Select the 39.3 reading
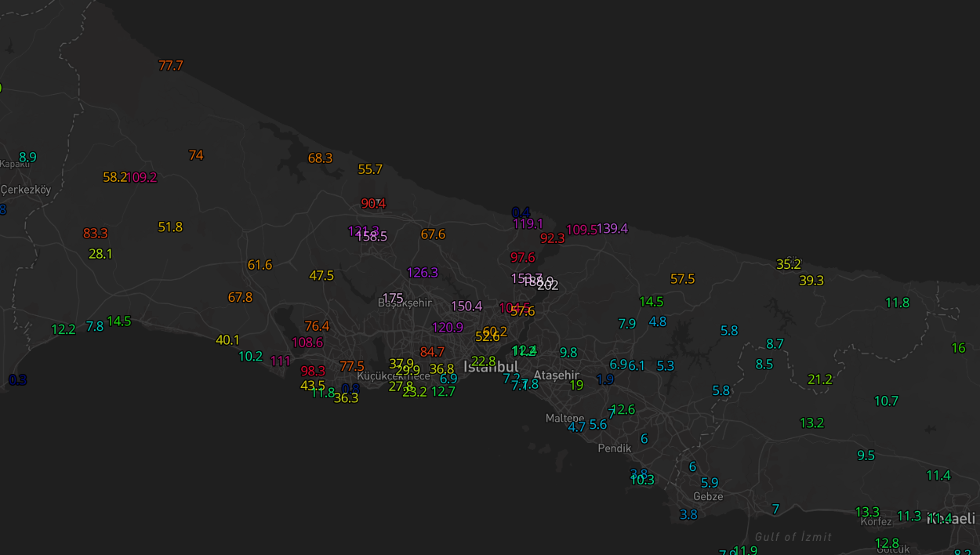Image resolution: width=980 pixels, height=555 pixels. [811, 281]
